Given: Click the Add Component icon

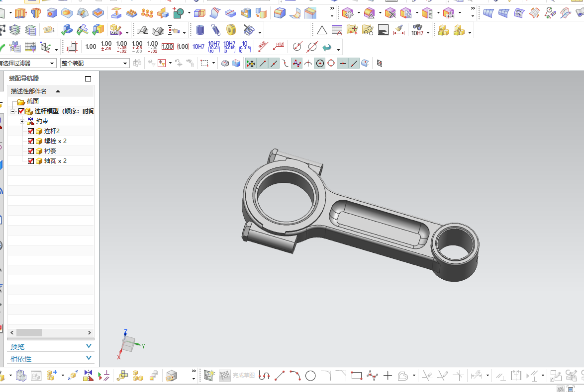Looking at the screenshot, I should [52, 376].
